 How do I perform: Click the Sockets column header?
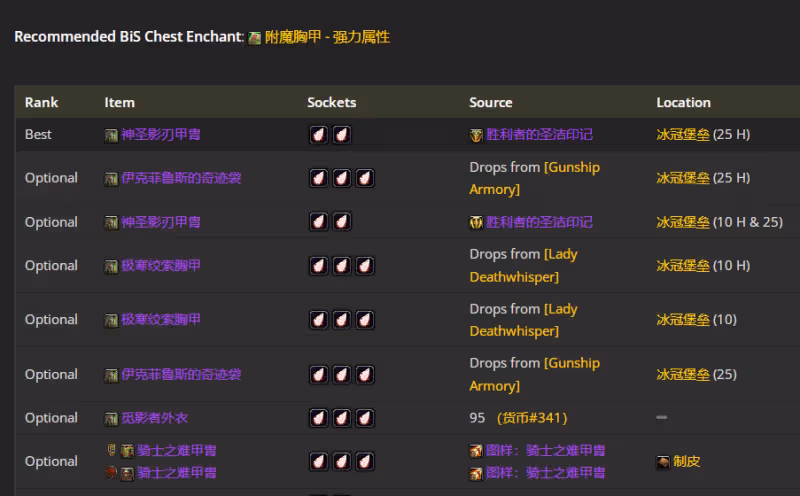(x=332, y=103)
